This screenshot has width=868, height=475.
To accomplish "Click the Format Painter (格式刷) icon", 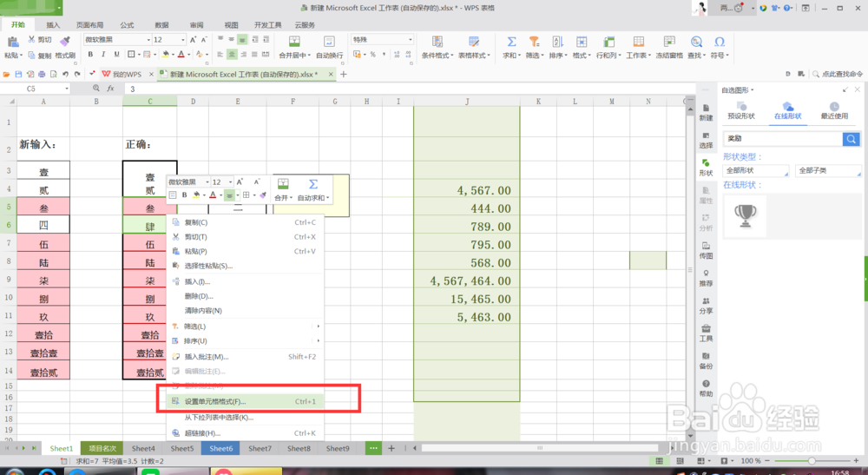I will [65, 41].
